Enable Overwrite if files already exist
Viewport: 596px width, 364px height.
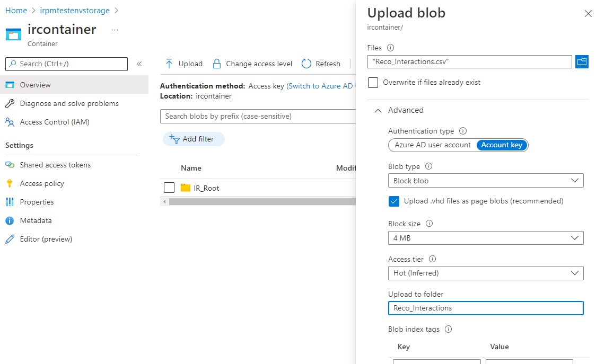point(373,82)
